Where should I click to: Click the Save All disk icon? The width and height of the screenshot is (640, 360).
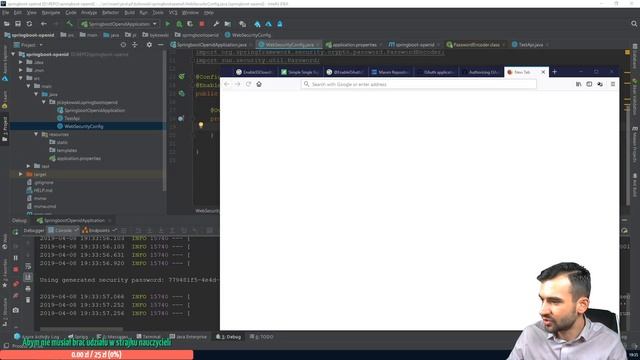(18, 24)
